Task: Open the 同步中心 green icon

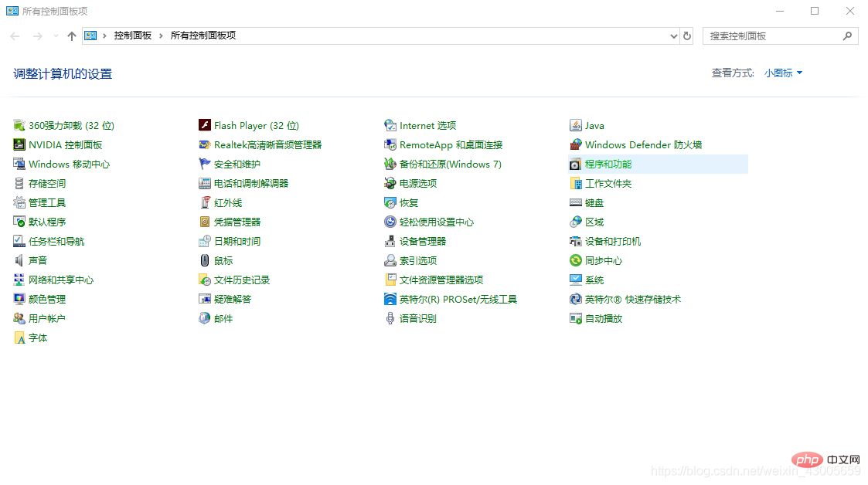Action: click(x=575, y=260)
